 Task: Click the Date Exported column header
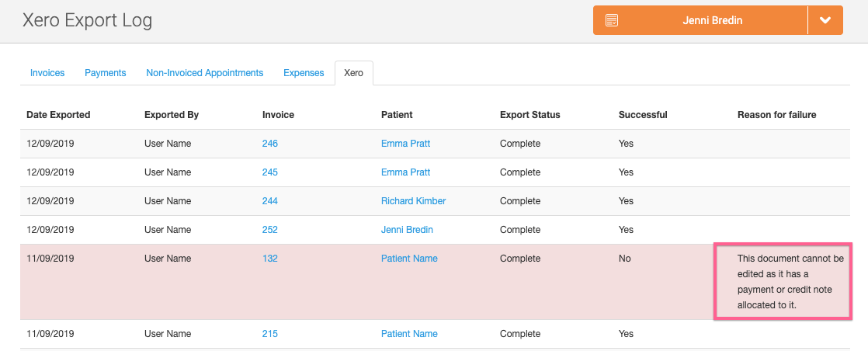click(58, 115)
